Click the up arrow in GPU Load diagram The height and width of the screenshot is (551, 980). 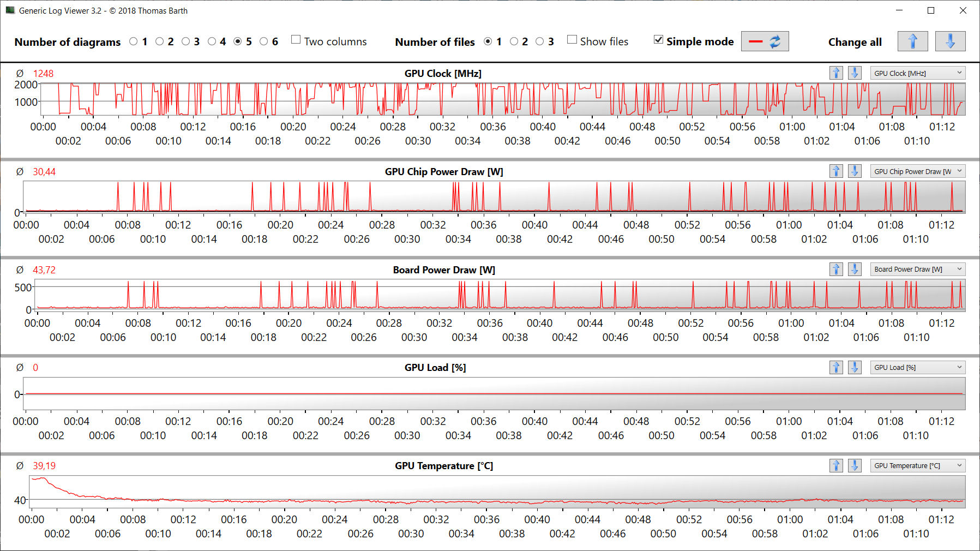(x=836, y=367)
